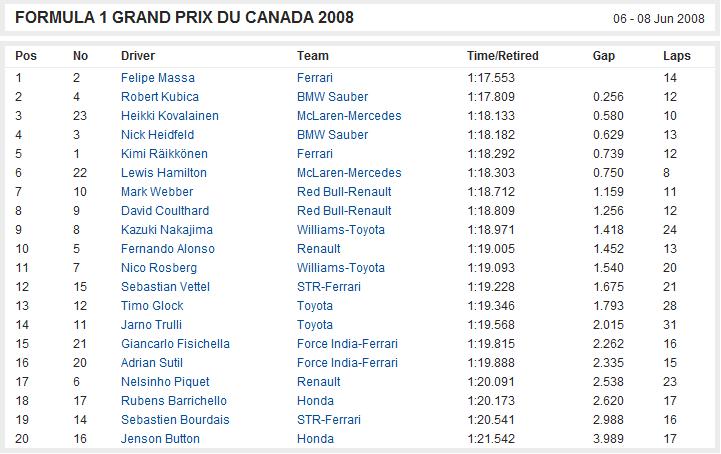Click the Time/Retired column header
This screenshot has width=721, height=454.
(503, 56)
